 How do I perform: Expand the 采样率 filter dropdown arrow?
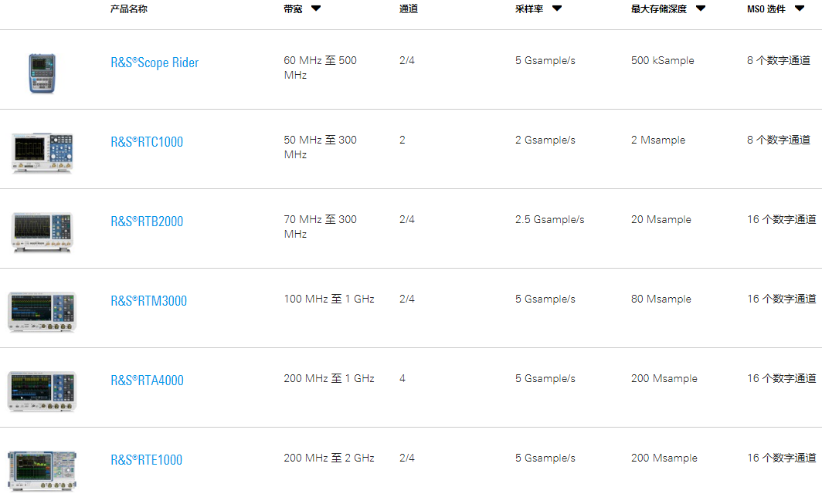click(x=557, y=8)
